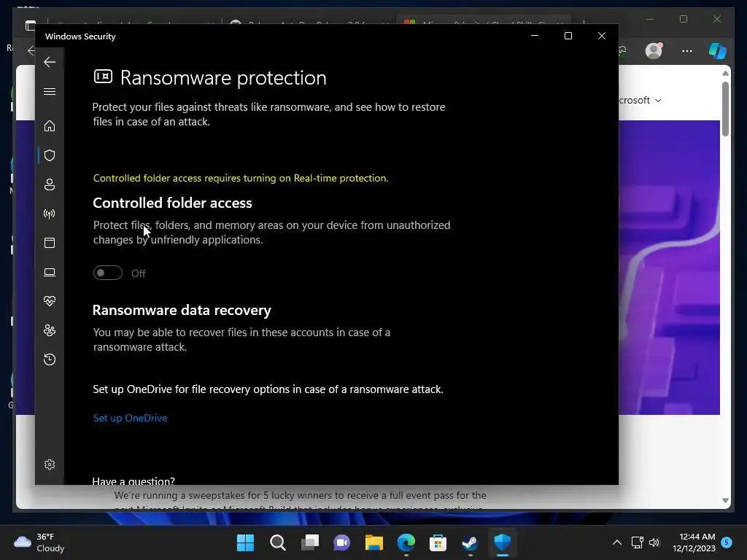Open Device security laptop icon

click(50, 272)
